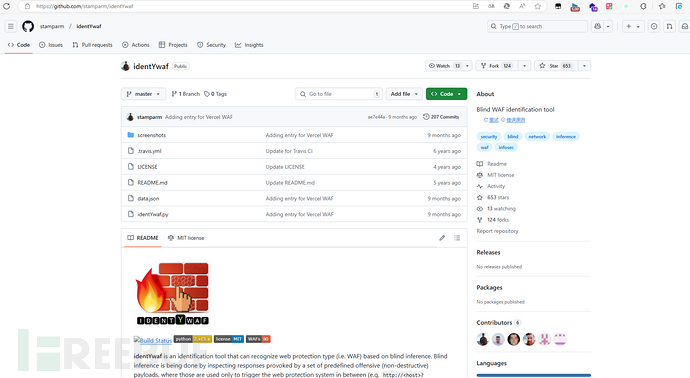Click the inference topic tag

tap(565, 136)
